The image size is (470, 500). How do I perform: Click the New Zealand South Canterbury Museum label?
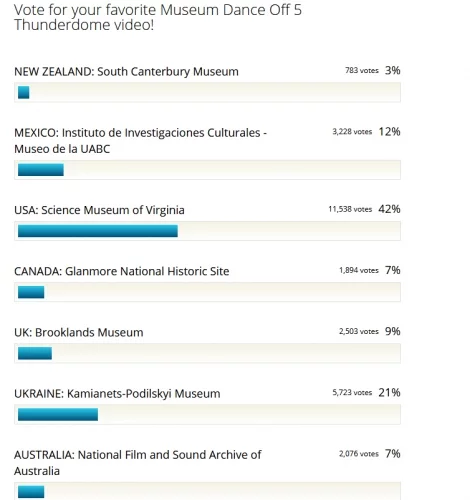tap(126, 72)
